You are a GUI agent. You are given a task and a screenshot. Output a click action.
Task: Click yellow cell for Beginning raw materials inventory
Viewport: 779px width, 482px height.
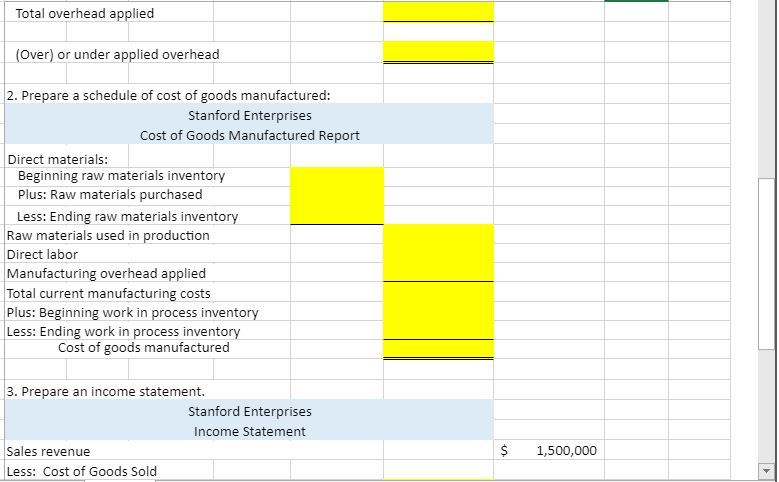click(337, 176)
